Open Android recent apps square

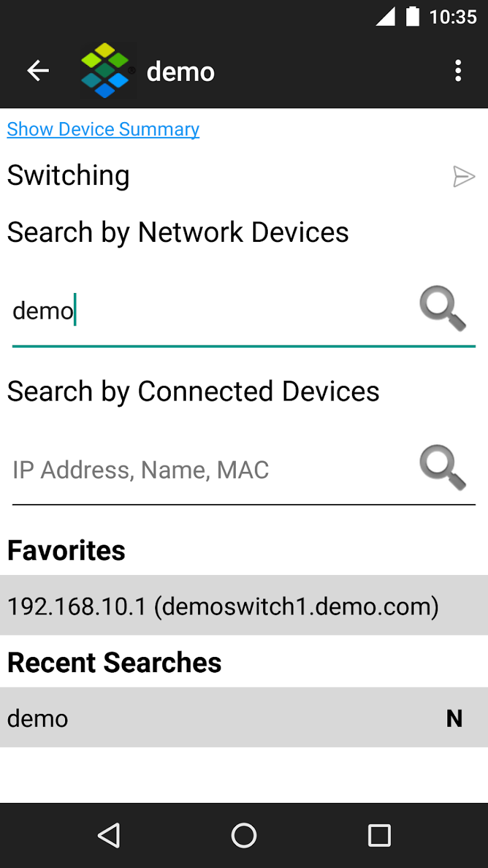click(379, 835)
